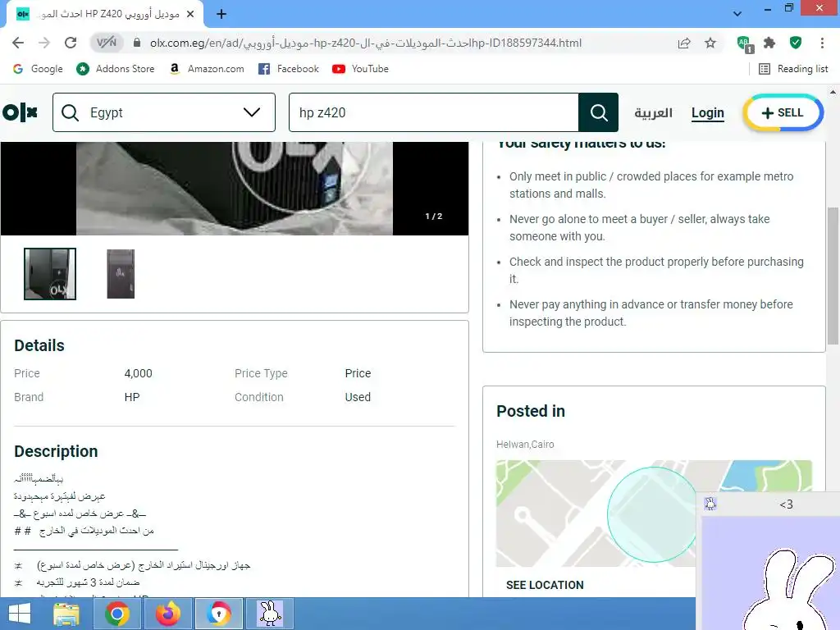This screenshot has width=840, height=630.
Task: Open the circular keyhole app in taskbar
Action: pos(218,614)
